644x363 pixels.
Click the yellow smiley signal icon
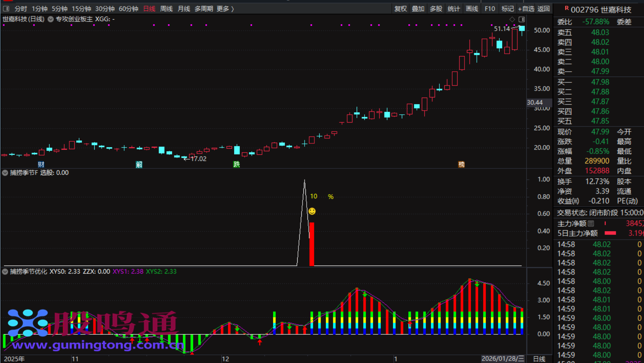click(312, 211)
